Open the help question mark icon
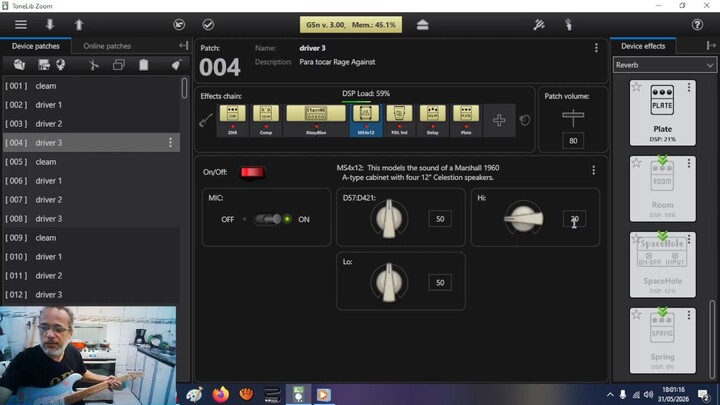This screenshot has height=405, width=720. tap(697, 25)
